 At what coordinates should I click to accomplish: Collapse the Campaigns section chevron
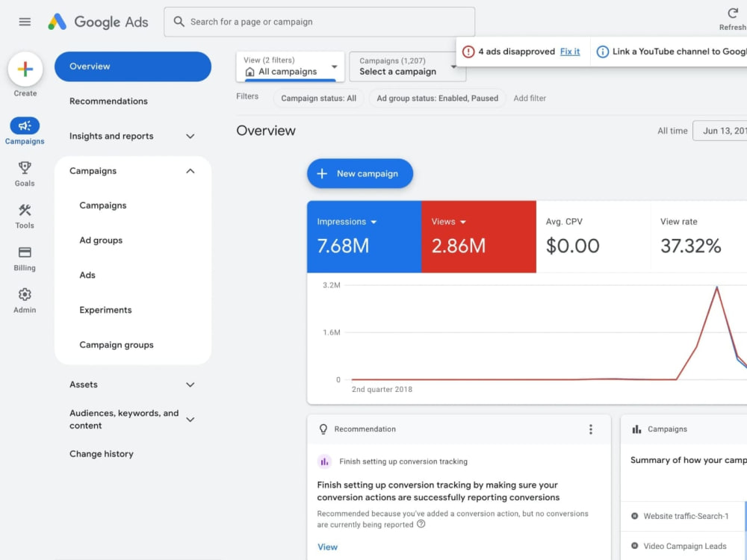[190, 171]
